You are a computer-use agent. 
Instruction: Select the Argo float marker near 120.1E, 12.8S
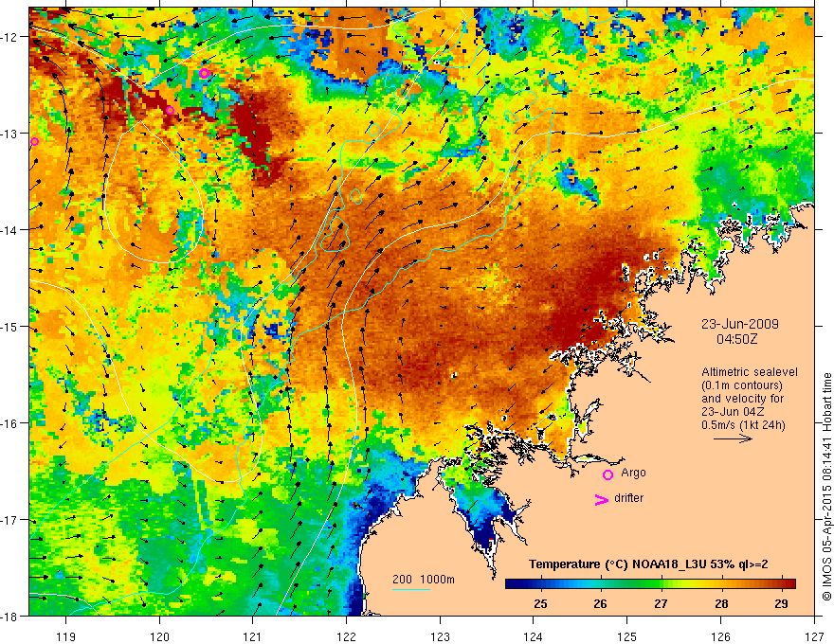pos(171,111)
